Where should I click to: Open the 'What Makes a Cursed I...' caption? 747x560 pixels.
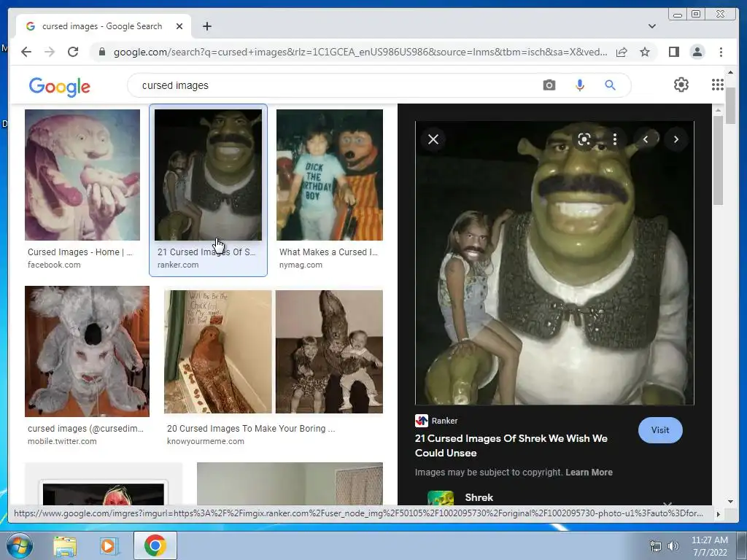[328, 252]
